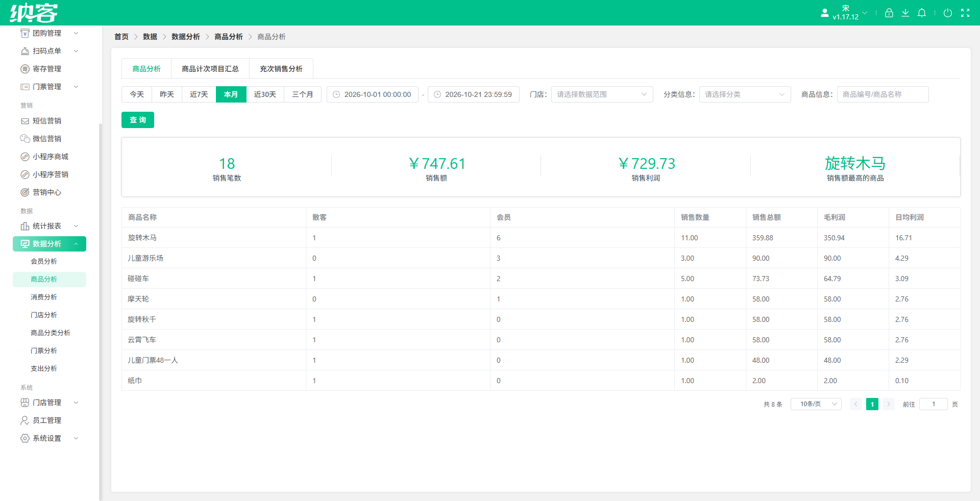Image resolution: width=980 pixels, height=501 pixels.
Task: Click the 寄存管理 icon
Action: click(24, 69)
